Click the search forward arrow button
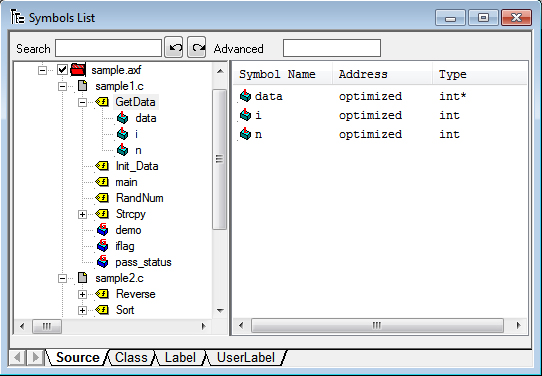This screenshot has width=542, height=376. (197, 47)
